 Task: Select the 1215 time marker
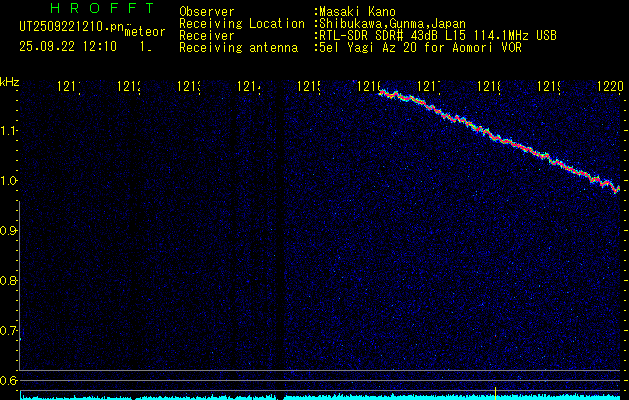click(309, 87)
